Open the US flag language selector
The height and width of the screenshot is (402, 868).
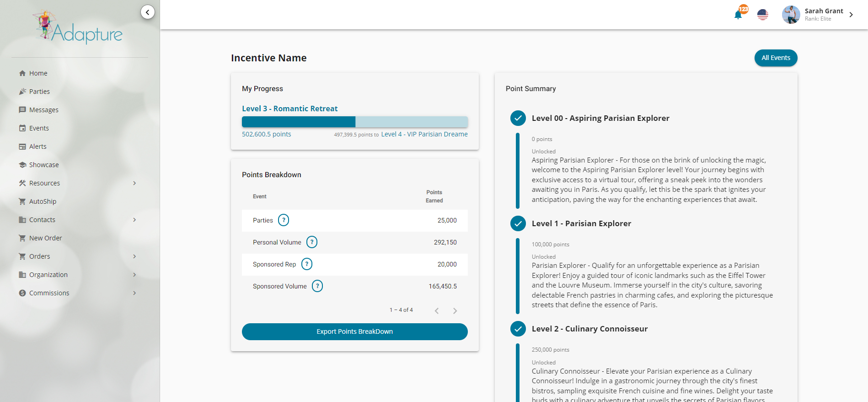pyautogui.click(x=762, y=15)
